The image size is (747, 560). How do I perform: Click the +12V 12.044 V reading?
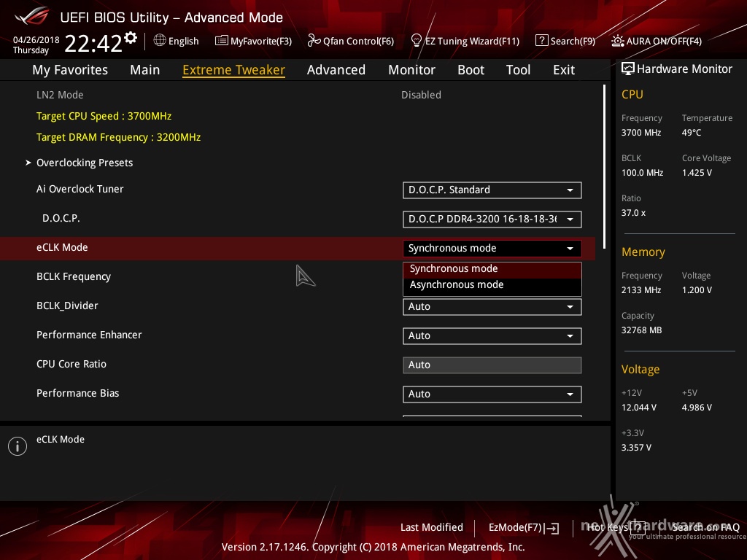[639, 408]
